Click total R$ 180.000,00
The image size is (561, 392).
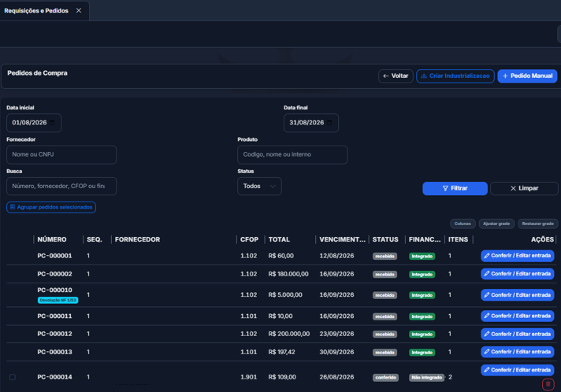288,274
